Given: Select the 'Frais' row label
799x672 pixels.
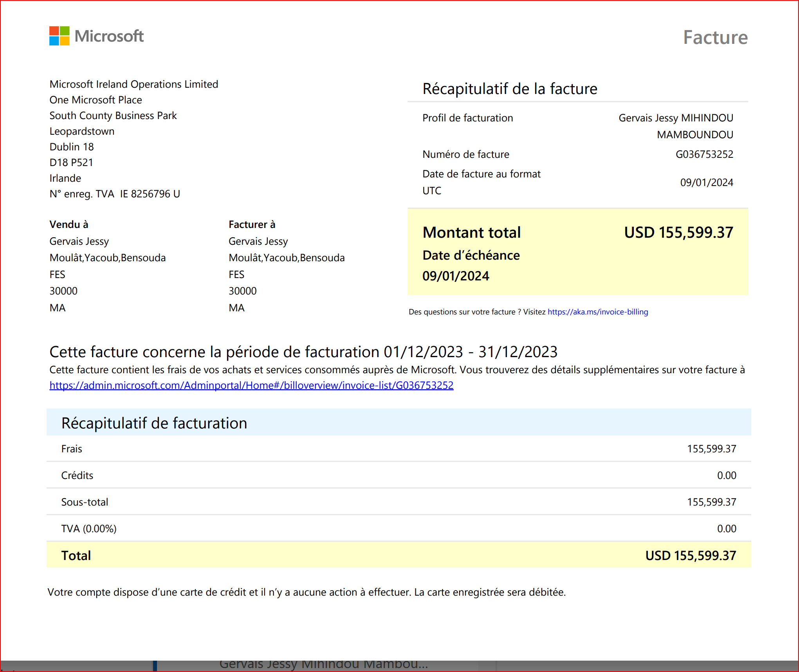Looking at the screenshot, I should click(72, 449).
